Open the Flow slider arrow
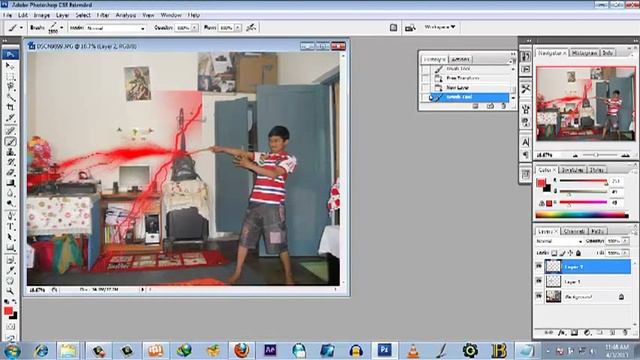The image size is (640, 360). click(238, 28)
